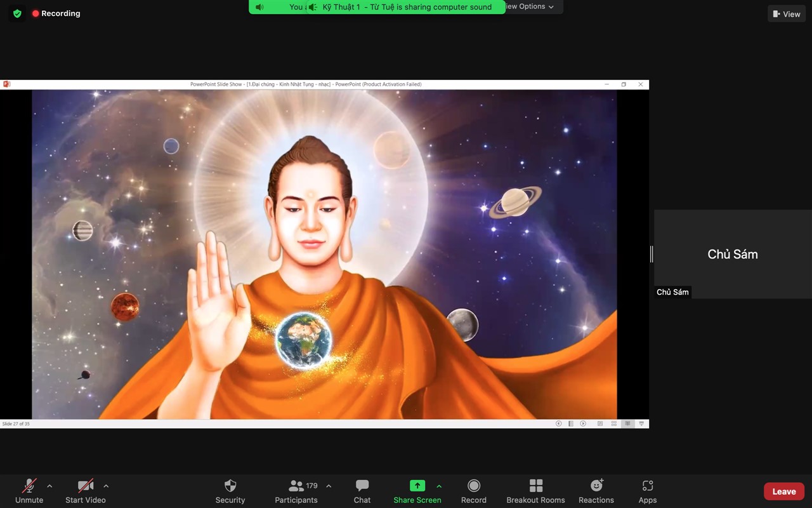812x508 pixels.
Task: Switch to Reading view in PowerPoint
Action: pos(628,424)
